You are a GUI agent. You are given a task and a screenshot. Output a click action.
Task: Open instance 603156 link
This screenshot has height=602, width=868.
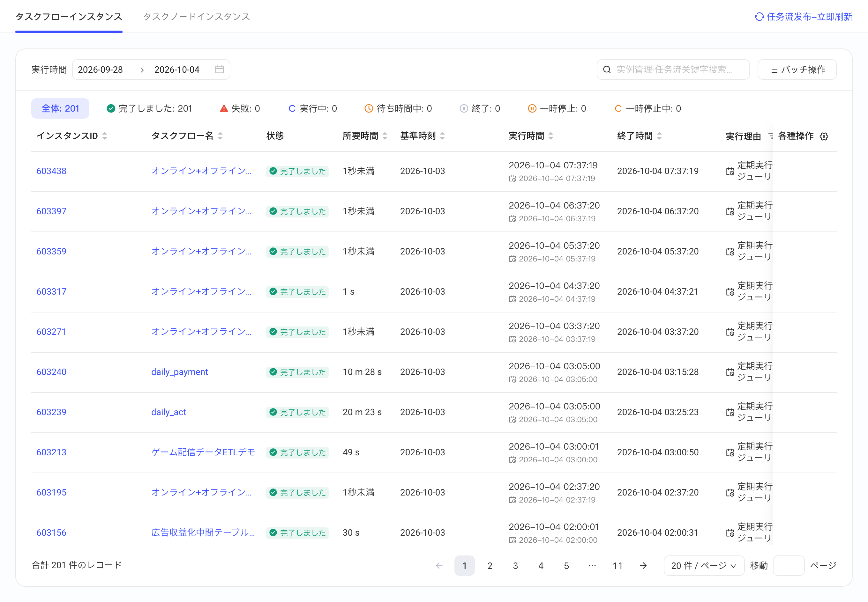click(x=51, y=532)
